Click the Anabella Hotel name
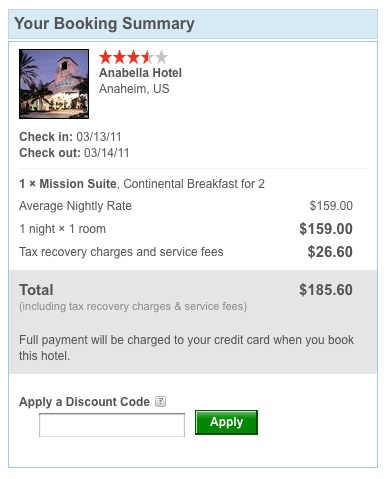The image size is (389, 479). (140, 73)
